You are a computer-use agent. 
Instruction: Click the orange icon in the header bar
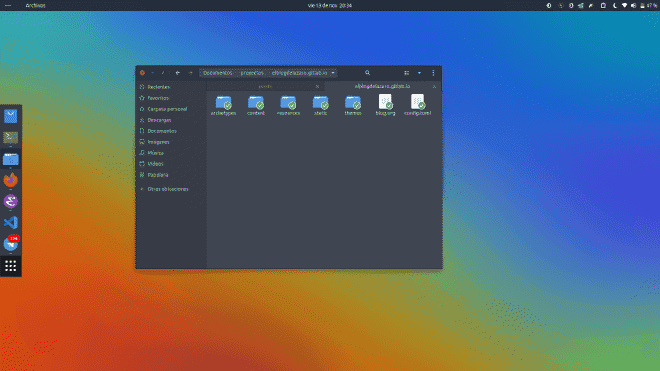pos(142,73)
